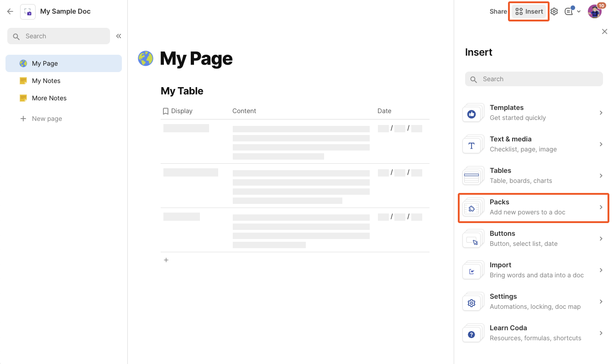Click the Share button
Viewport: 613px width, 364px height.
pyautogui.click(x=498, y=11)
